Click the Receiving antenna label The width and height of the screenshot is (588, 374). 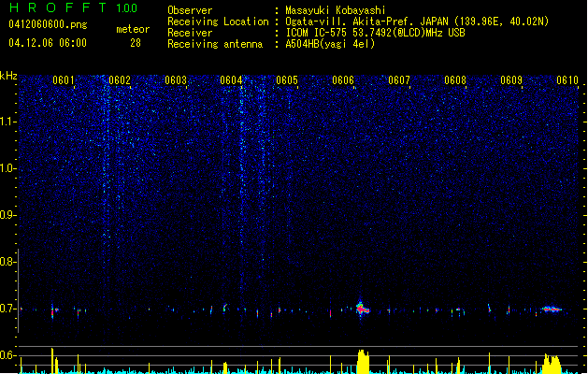tap(215, 44)
